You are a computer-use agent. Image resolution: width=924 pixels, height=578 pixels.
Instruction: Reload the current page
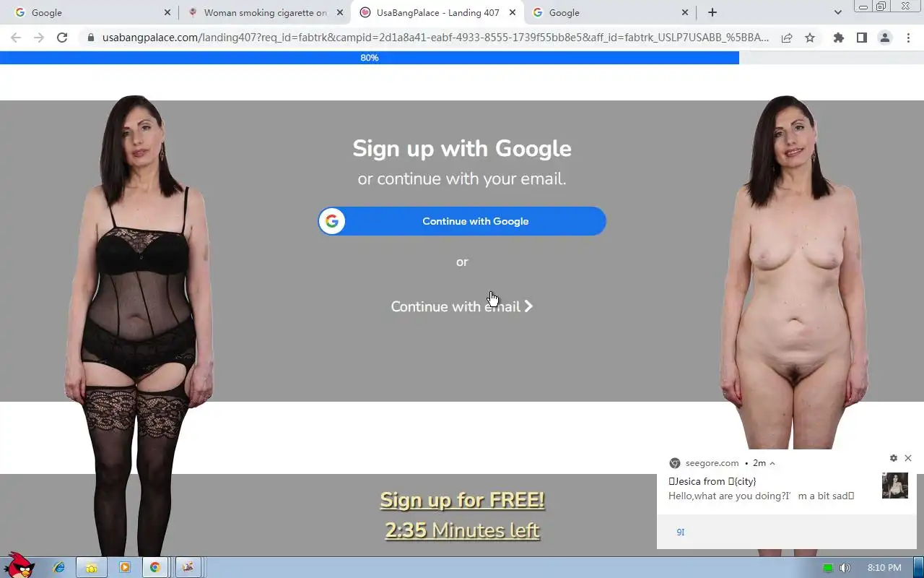tap(62, 38)
